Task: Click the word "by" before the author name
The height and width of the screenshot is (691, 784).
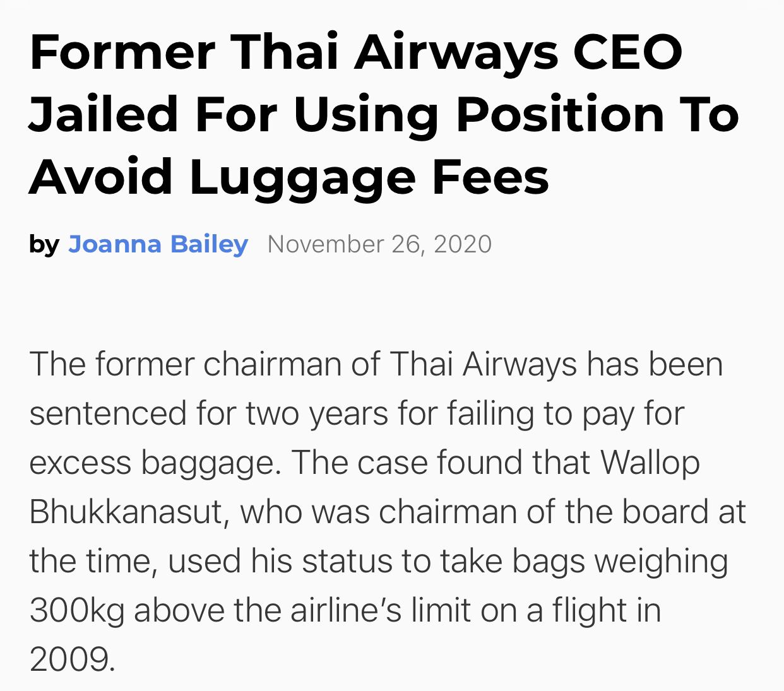Action: click(x=44, y=245)
